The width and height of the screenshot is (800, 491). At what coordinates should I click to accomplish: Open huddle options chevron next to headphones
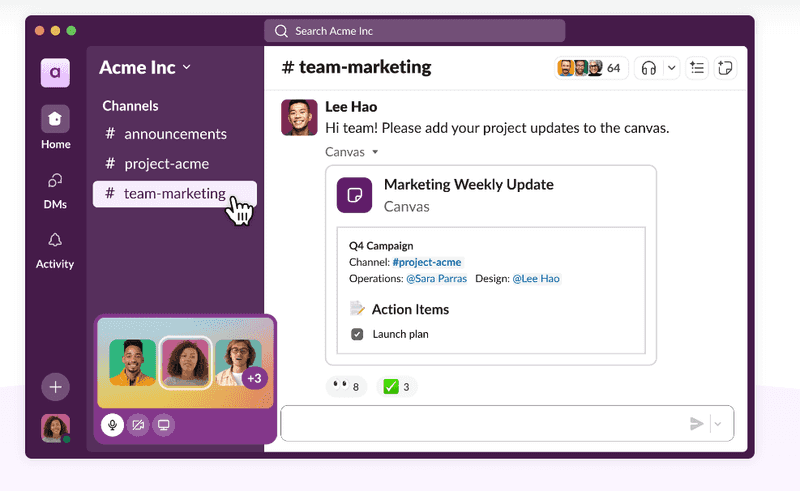[x=671, y=68]
